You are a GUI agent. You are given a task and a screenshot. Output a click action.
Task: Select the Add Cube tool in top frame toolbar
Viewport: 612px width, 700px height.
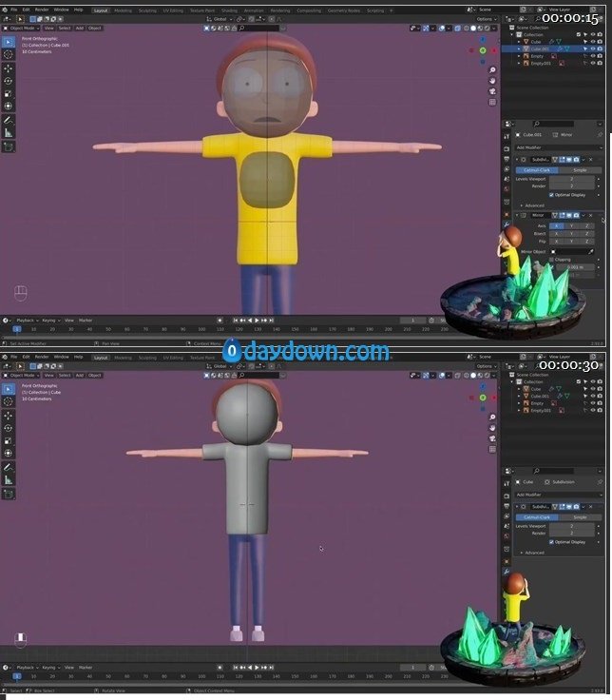(8, 146)
